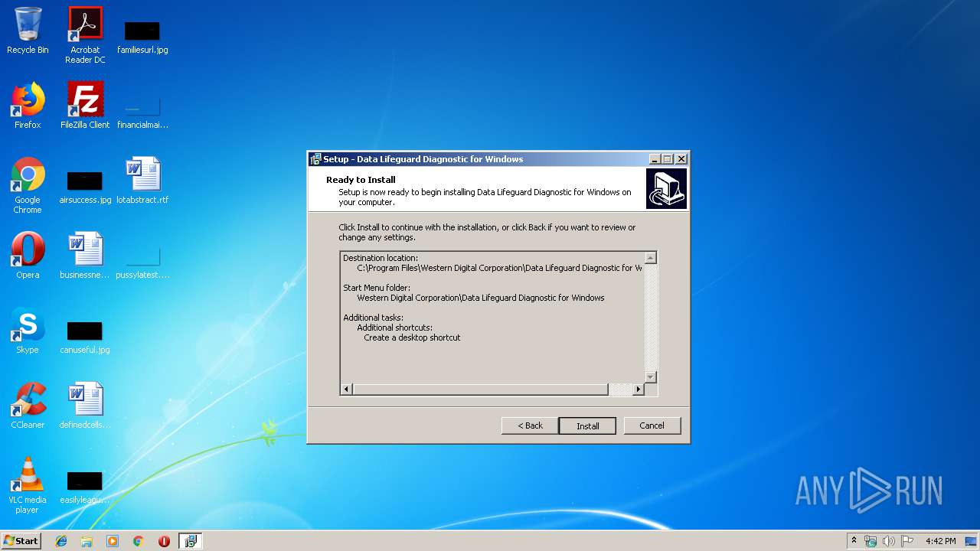Open Internet Explorer from the taskbar
This screenshot has width=980, height=551.
point(61,541)
